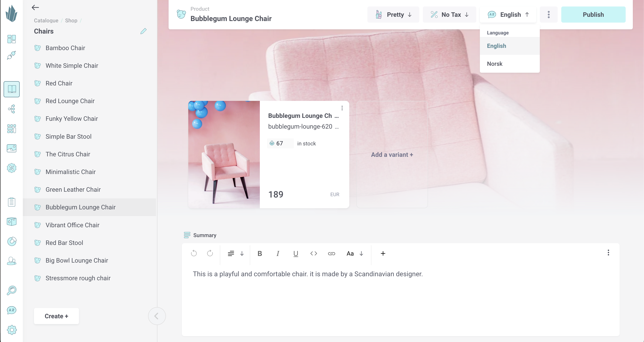Image resolution: width=644 pixels, height=342 pixels.
Task: Click Add a variant button
Action: (392, 154)
